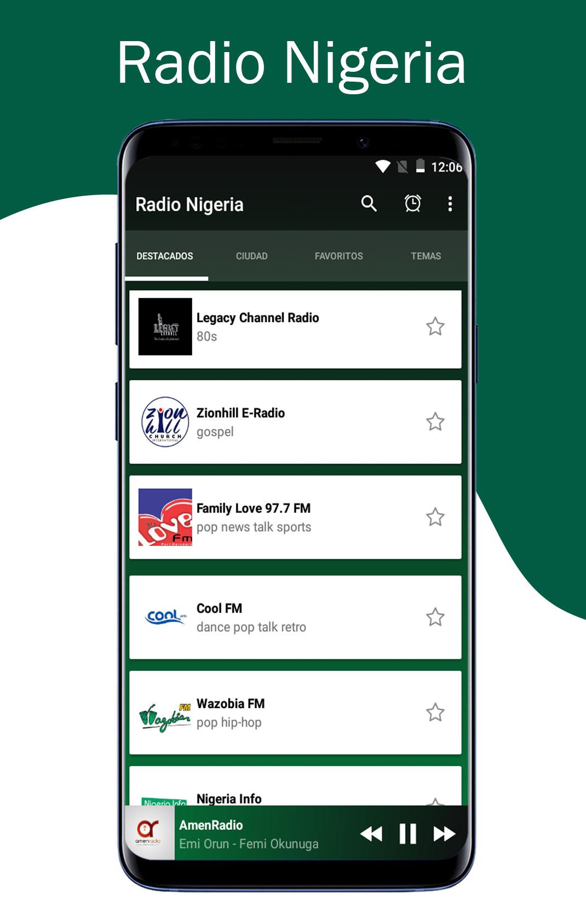Image resolution: width=586 pixels, height=924 pixels.
Task: Select the Cool FM station name
Action: pyautogui.click(x=220, y=608)
